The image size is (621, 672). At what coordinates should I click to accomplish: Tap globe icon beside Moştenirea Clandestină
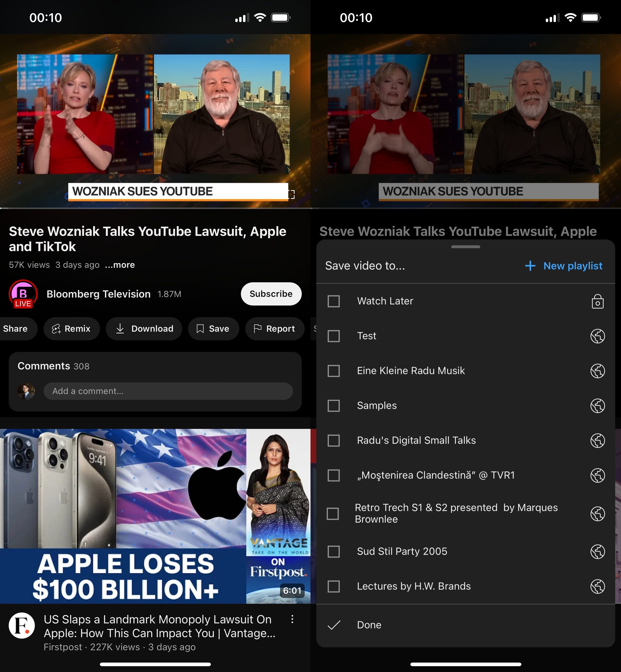click(x=598, y=475)
